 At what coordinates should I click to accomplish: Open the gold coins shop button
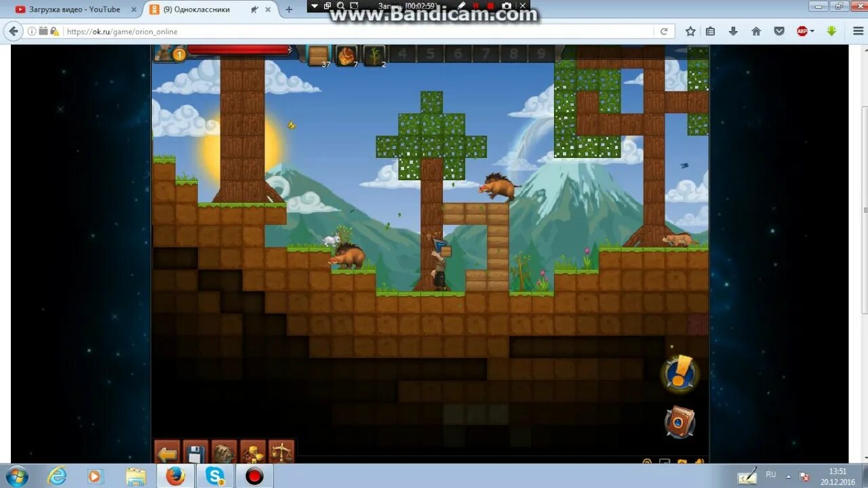[252, 453]
